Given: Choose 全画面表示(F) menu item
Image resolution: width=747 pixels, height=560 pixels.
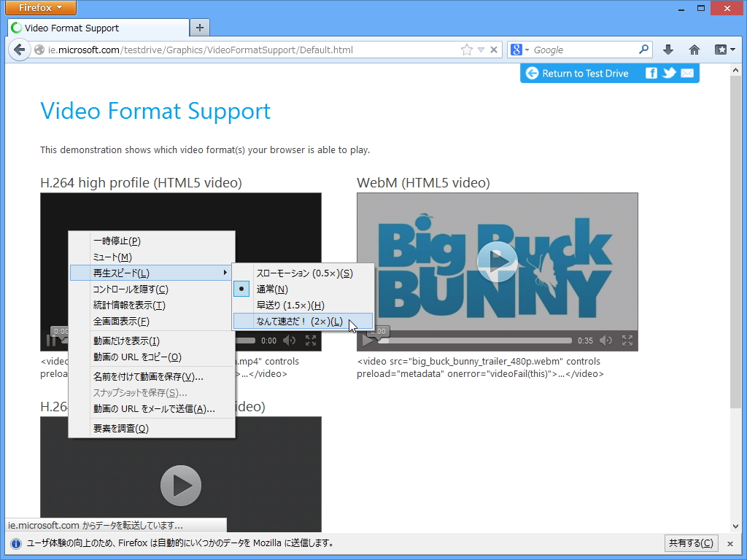Looking at the screenshot, I should click(x=152, y=322).
